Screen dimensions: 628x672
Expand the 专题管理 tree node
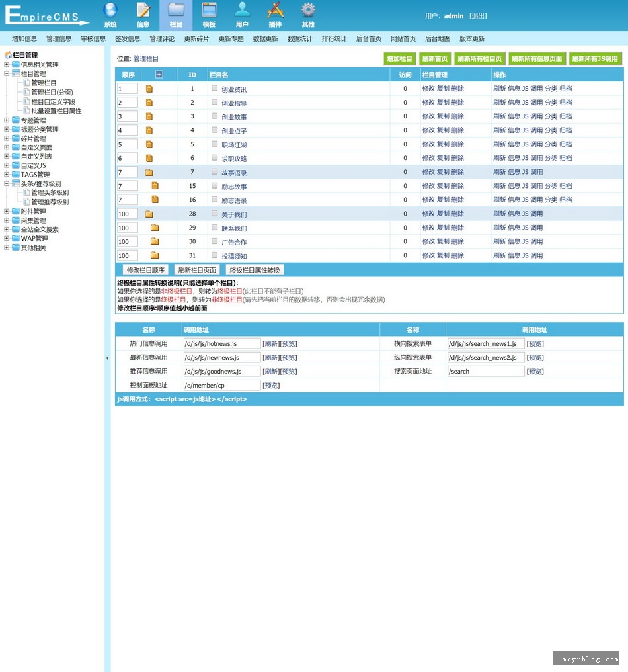coord(7,120)
